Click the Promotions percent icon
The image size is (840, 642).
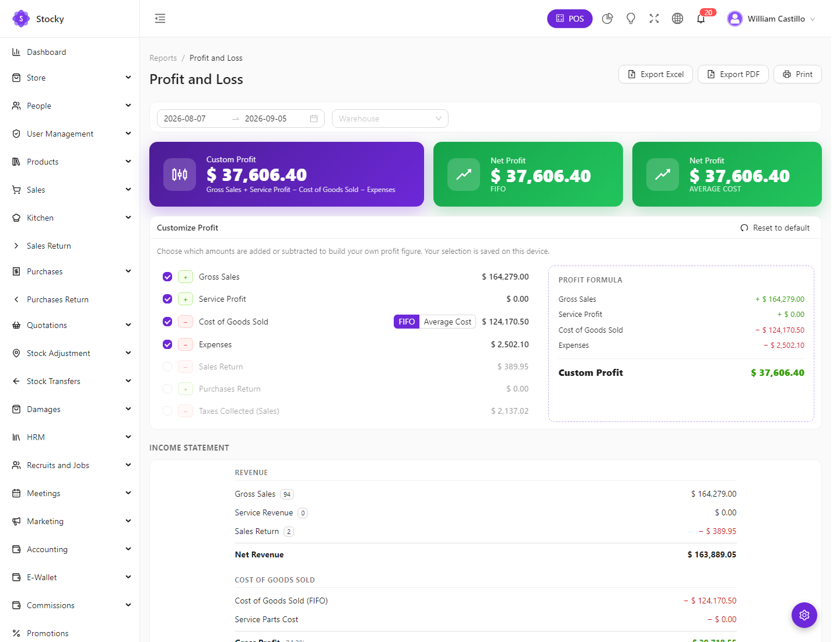pos(16,633)
